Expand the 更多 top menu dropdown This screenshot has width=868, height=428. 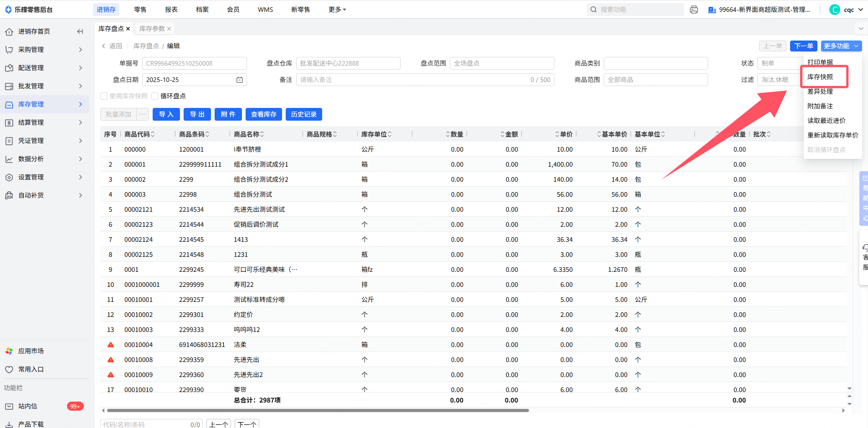(x=337, y=10)
